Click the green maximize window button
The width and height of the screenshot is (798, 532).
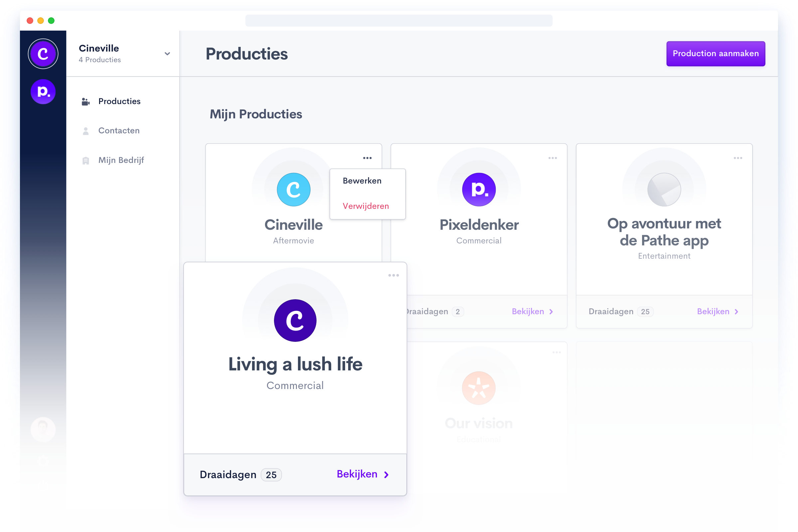click(51, 21)
